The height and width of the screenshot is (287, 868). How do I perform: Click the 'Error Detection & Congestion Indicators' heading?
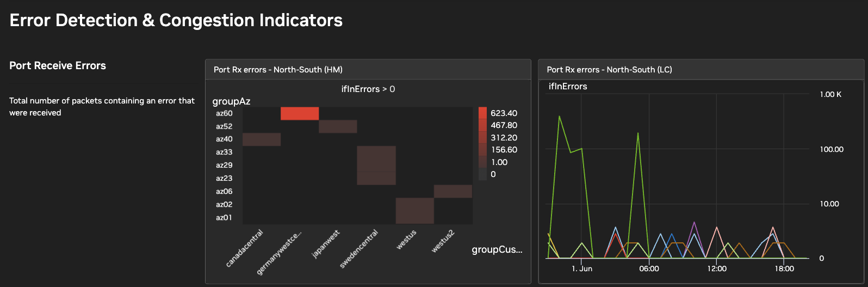pos(176,20)
